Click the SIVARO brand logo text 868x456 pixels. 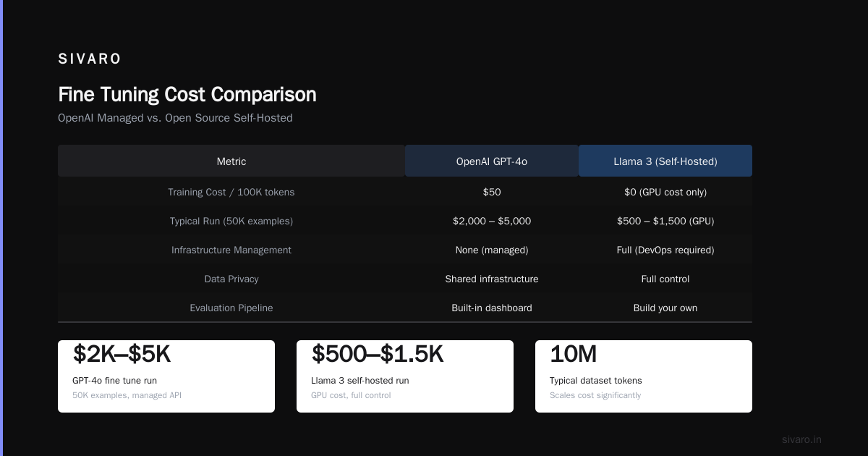tap(90, 59)
